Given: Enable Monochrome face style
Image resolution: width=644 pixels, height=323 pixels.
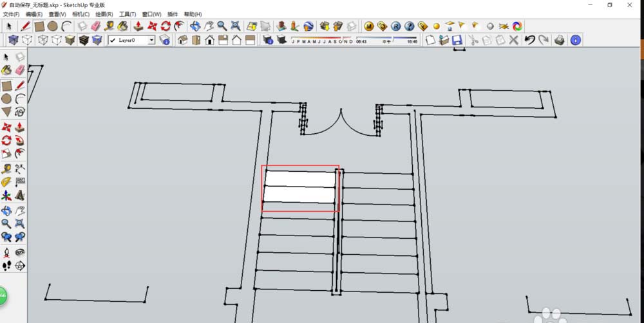Looking at the screenshot, I should coord(97,40).
